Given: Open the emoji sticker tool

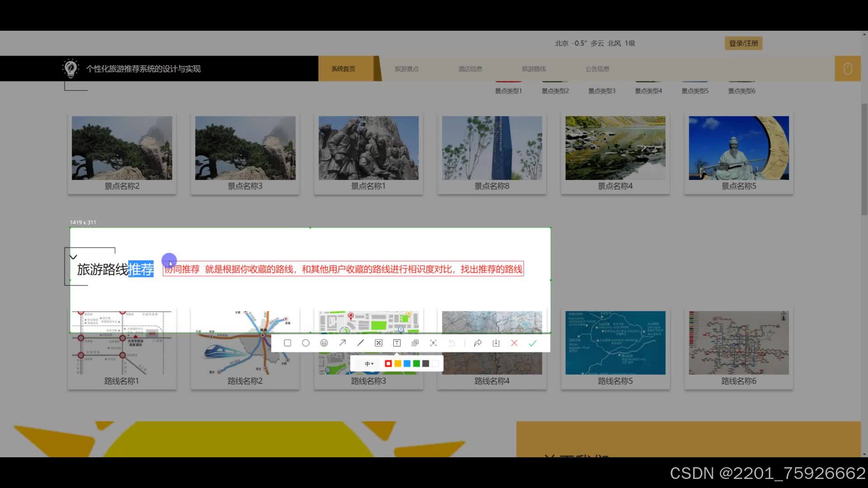Looking at the screenshot, I should point(324,343).
